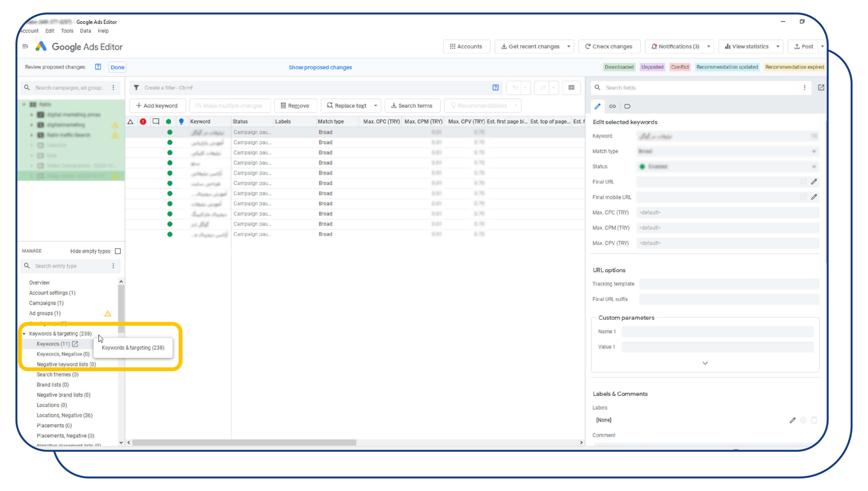Screen dimensions: 868x491
Task: Sort by the comment bubble column
Action: click(x=156, y=121)
